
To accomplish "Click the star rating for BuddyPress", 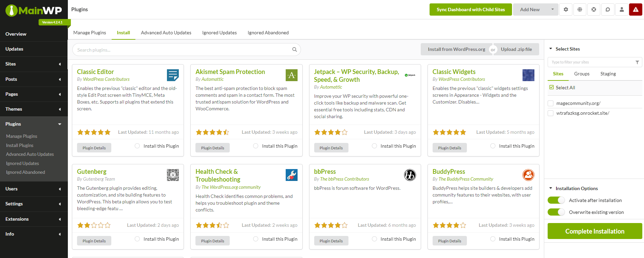I will [450, 225].
